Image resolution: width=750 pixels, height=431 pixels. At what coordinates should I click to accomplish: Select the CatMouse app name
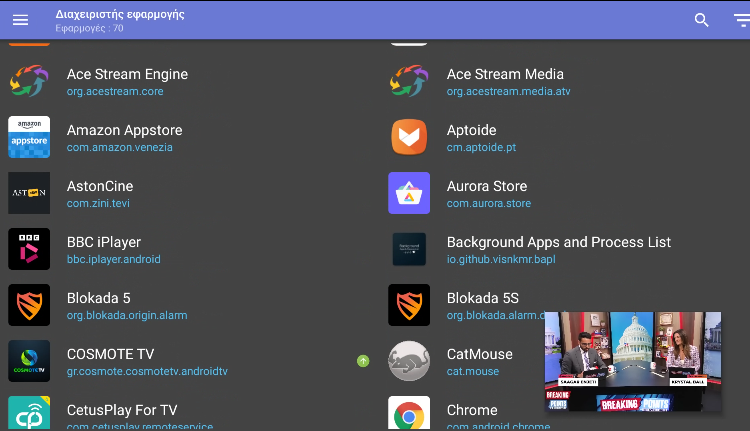click(480, 354)
